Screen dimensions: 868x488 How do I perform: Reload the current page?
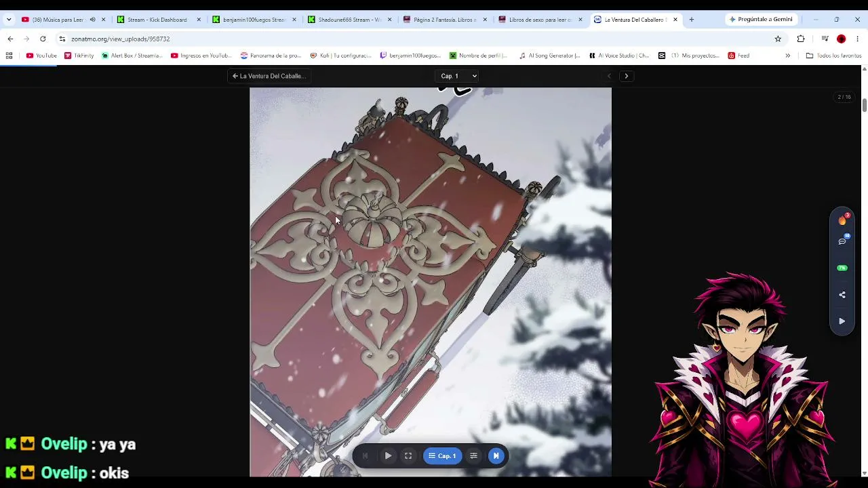(43, 39)
